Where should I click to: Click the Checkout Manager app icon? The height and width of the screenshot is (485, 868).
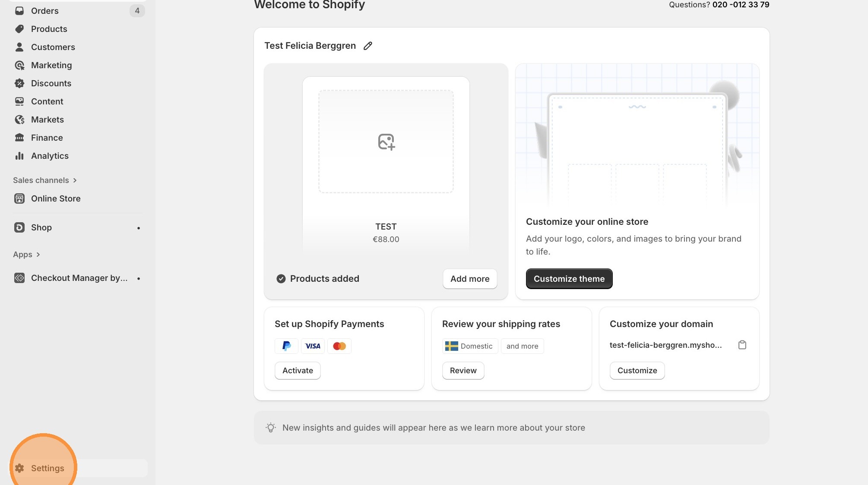(x=19, y=278)
